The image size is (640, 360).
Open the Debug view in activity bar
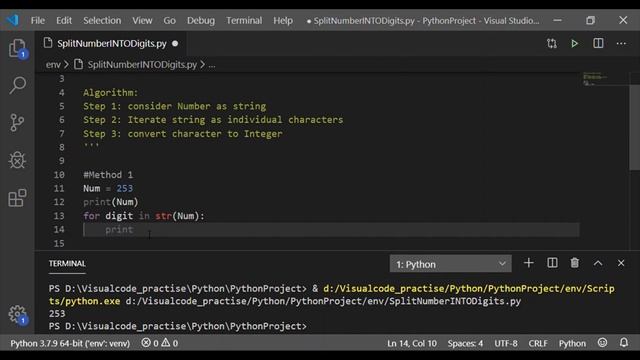point(17,160)
